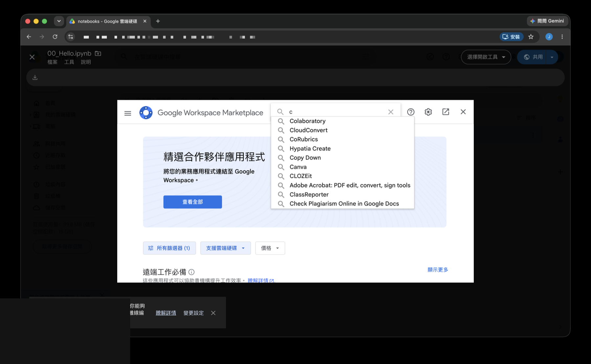Reload the browser page
The height and width of the screenshot is (364, 591).
coord(55,37)
